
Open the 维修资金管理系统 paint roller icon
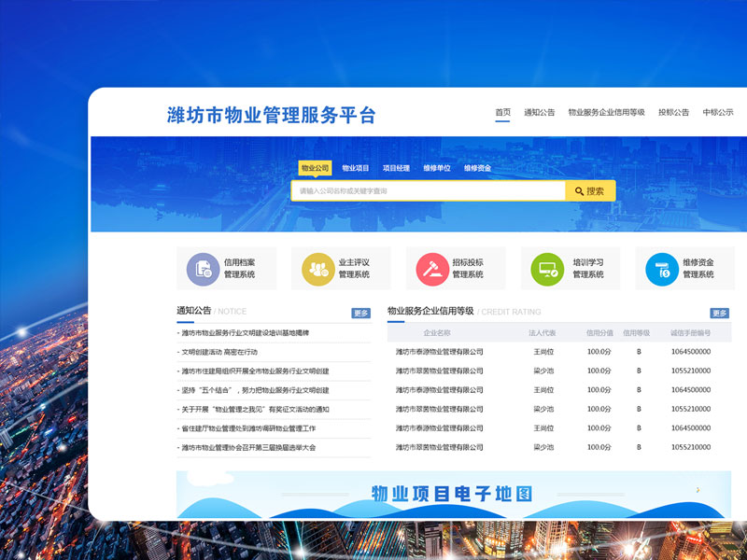point(662,269)
